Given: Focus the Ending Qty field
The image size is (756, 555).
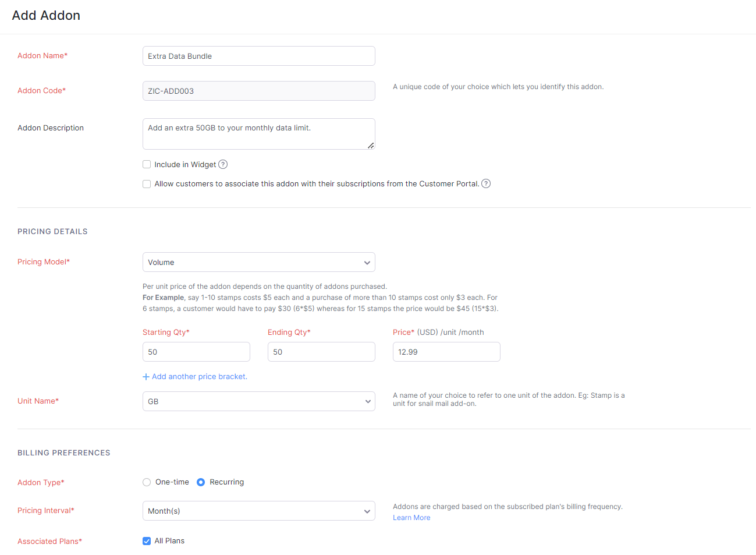Looking at the screenshot, I should click(321, 352).
